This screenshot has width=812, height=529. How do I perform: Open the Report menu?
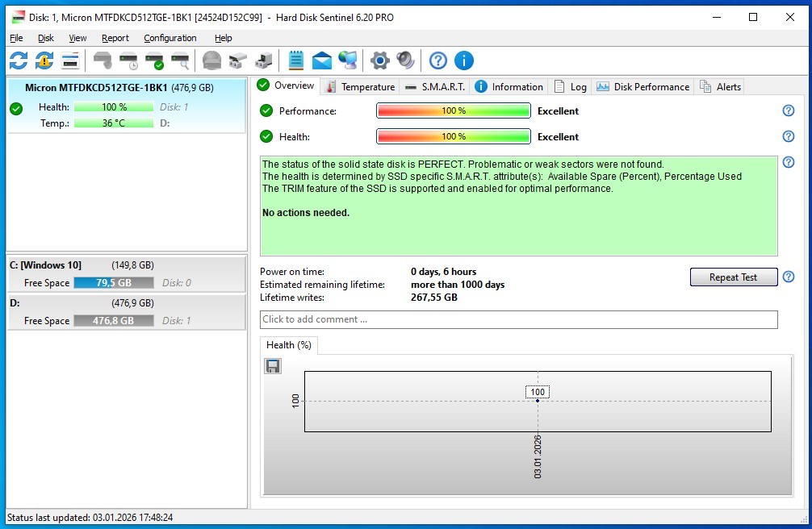coord(115,38)
